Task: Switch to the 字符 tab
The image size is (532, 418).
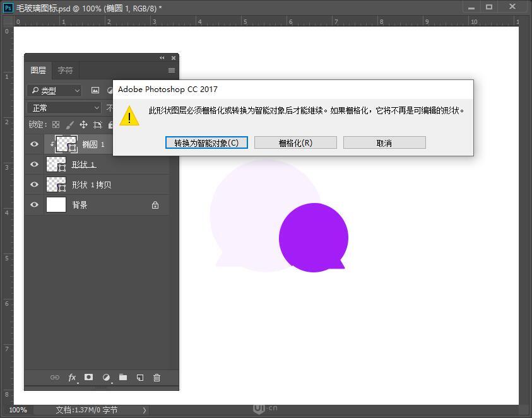Action: click(65, 70)
